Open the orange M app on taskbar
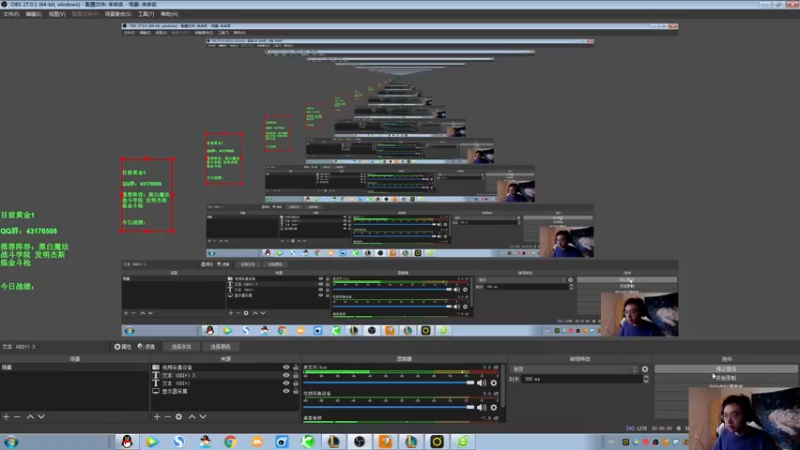This screenshot has height=450, width=800. coord(257,441)
